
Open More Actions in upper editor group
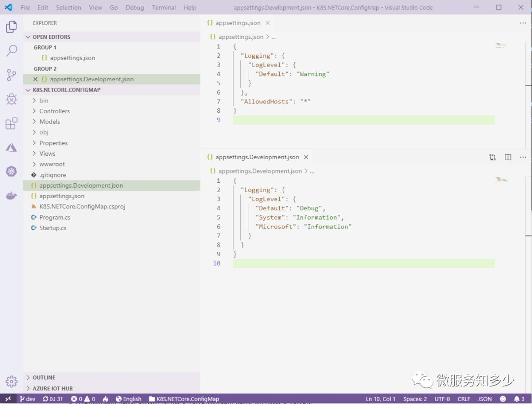tap(523, 23)
